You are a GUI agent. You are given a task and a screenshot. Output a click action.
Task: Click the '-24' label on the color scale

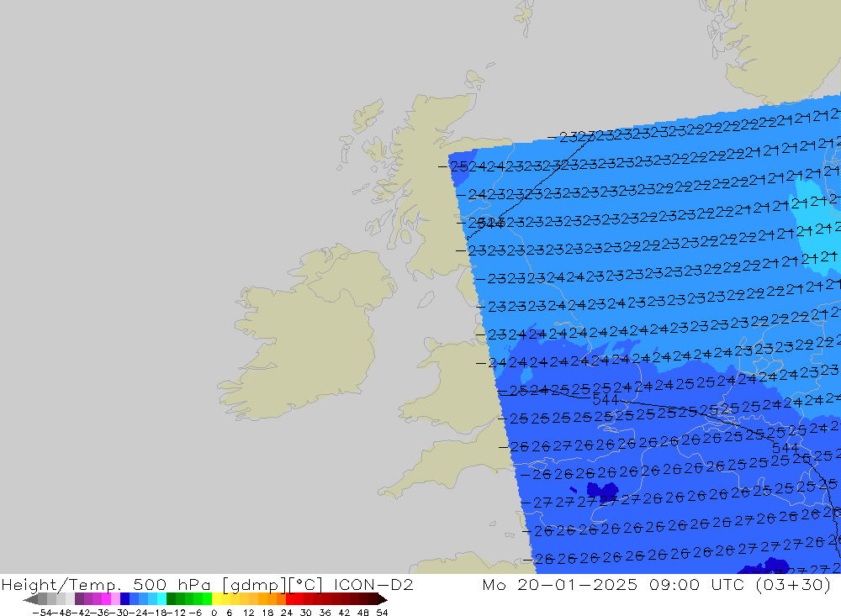point(137,613)
